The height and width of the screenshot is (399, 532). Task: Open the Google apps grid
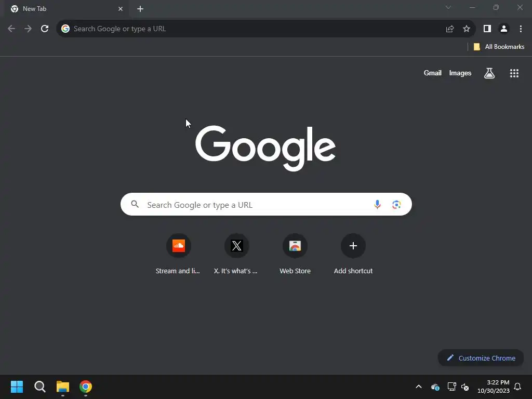tap(514, 73)
